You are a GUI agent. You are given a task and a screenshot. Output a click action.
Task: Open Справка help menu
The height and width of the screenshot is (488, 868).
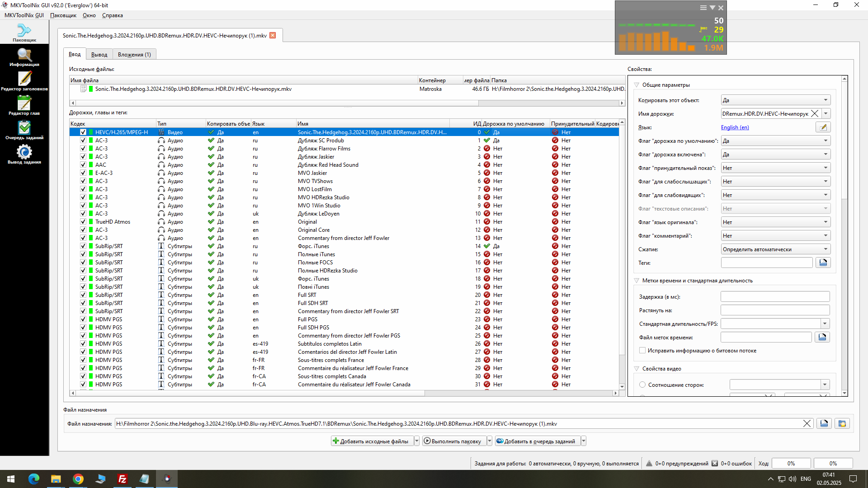[x=113, y=15]
